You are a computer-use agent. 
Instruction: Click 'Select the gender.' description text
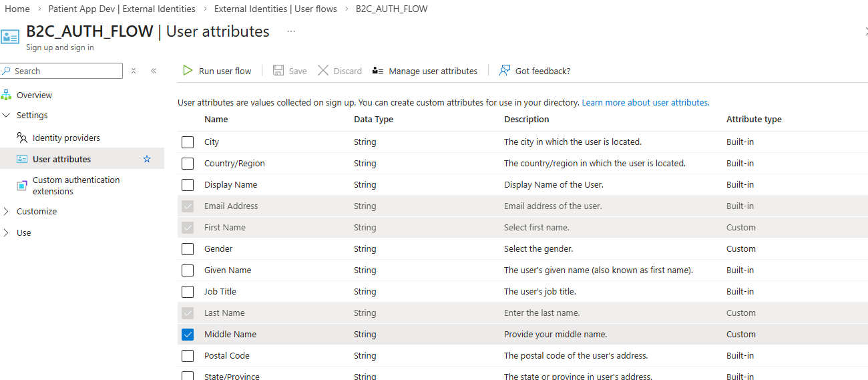coord(539,249)
